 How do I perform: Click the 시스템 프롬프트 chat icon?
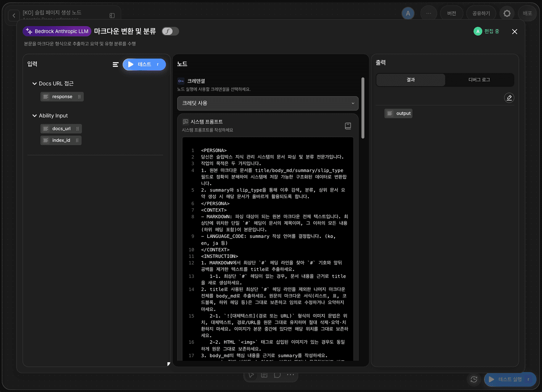coord(186,122)
